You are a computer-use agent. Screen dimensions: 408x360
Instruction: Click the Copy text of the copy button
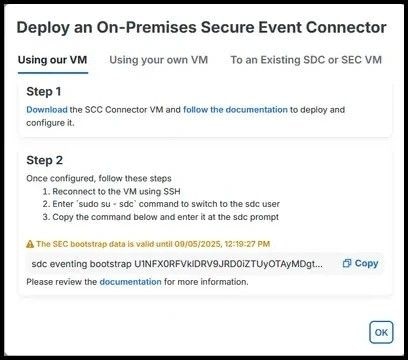366,263
